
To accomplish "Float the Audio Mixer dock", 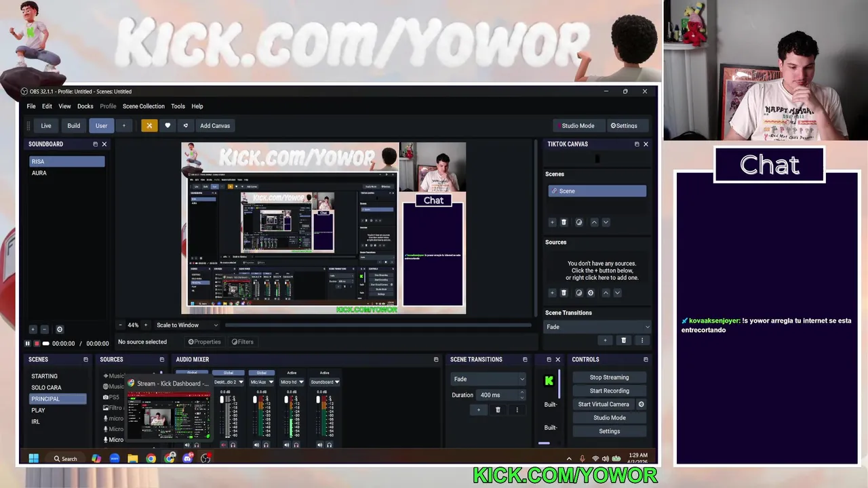I will tap(436, 360).
